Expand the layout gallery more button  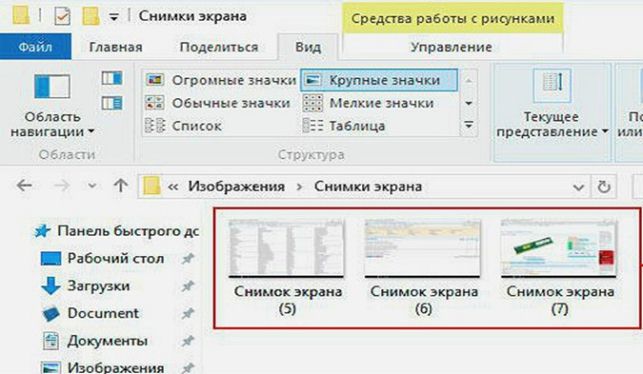pyautogui.click(x=468, y=124)
